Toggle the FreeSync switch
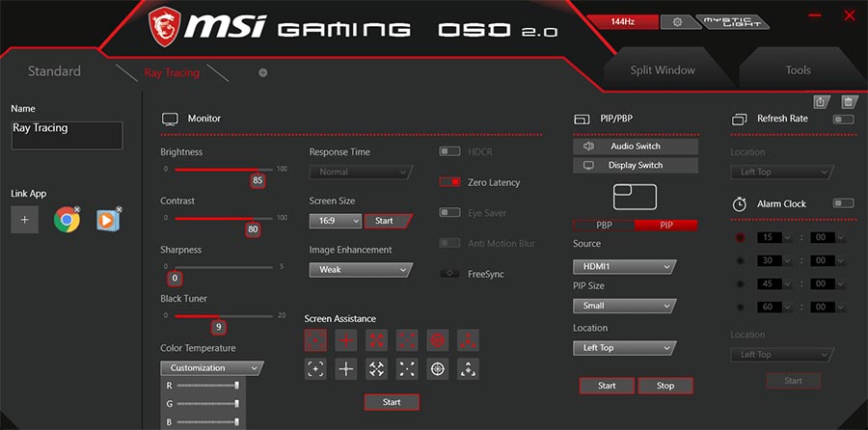Viewport: 868px width, 430px height. pyautogui.click(x=449, y=274)
